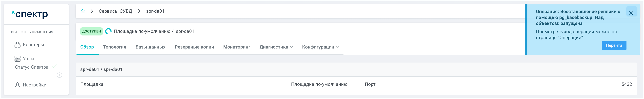Select the Резервные копии tab
This screenshot has height=99, width=644.
point(194,47)
